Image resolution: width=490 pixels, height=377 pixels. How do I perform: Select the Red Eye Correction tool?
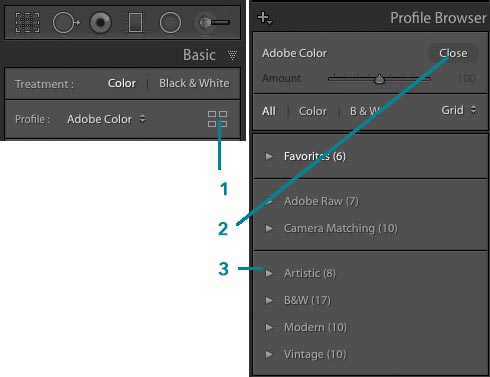coord(100,23)
